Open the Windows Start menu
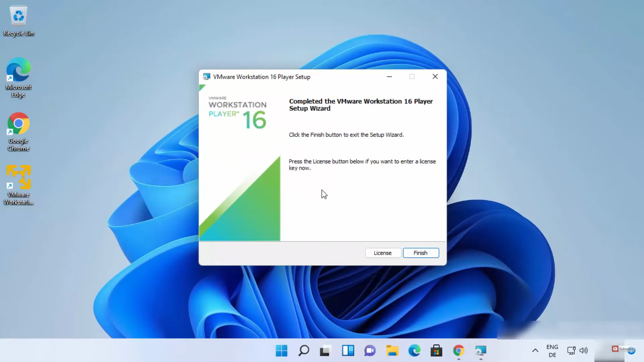This screenshot has height=362, width=644. 281,351
